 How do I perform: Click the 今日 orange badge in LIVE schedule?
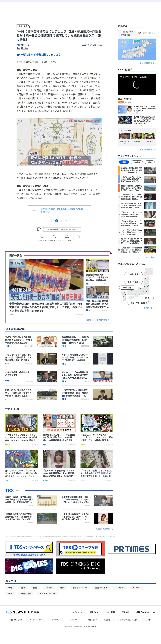[x=121, y=102]
